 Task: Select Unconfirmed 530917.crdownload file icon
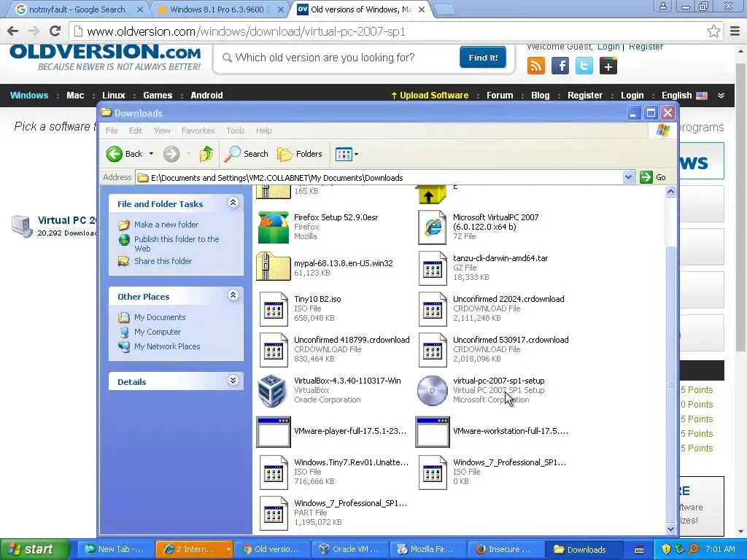pyautogui.click(x=432, y=350)
